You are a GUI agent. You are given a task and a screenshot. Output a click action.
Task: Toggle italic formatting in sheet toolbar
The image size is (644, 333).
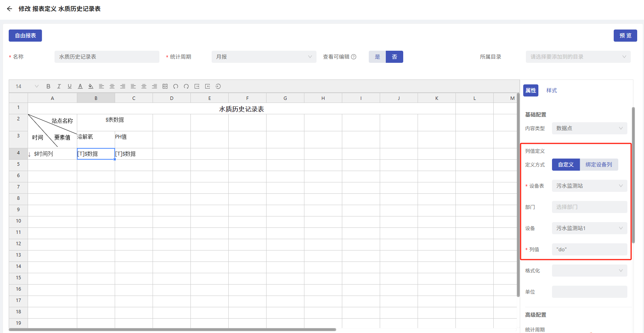click(59, 86)
